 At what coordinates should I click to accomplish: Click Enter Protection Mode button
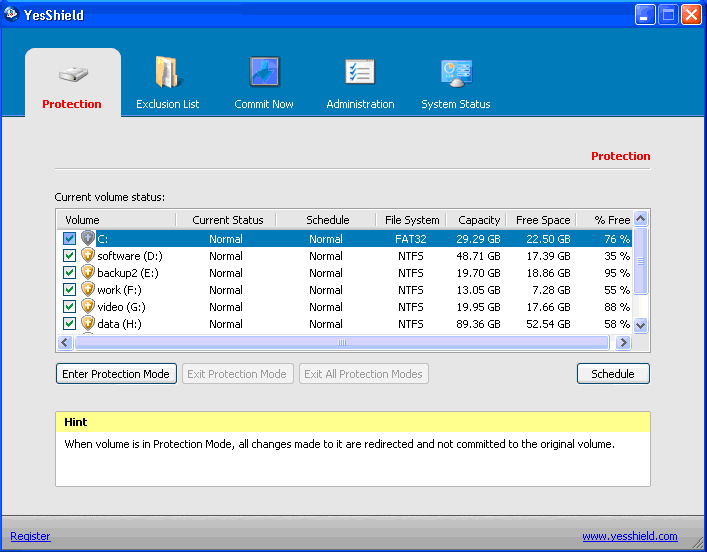116,374
